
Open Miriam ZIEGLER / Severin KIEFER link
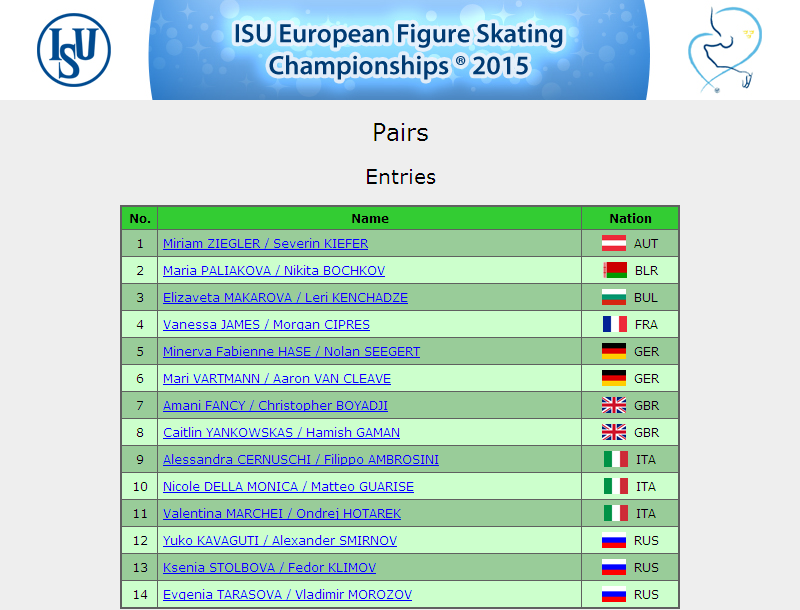265,244
